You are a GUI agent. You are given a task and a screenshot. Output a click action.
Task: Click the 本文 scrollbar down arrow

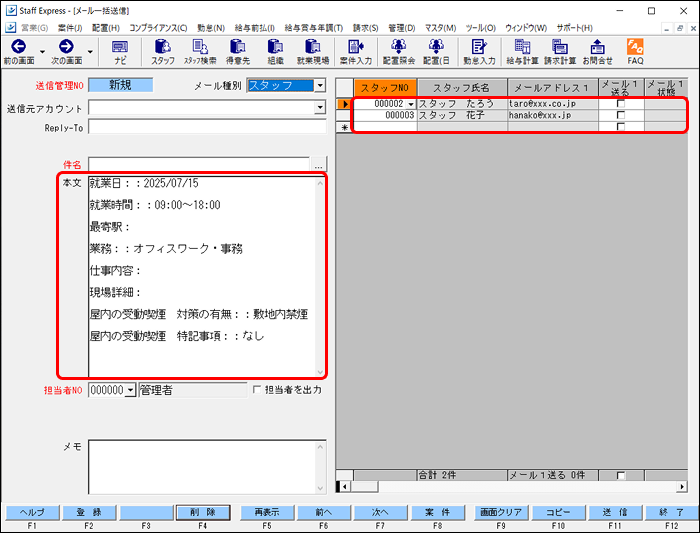pos(320,372)
